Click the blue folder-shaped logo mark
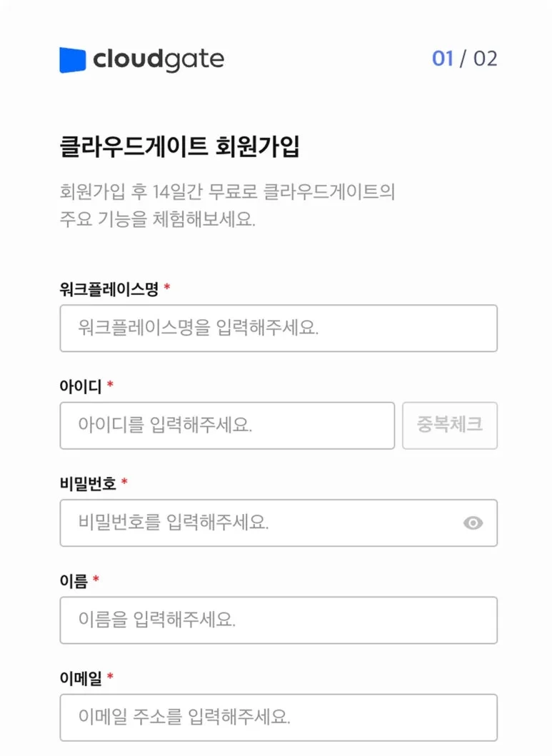Viewport: 552px width, 756px height. tap(71, 59)
